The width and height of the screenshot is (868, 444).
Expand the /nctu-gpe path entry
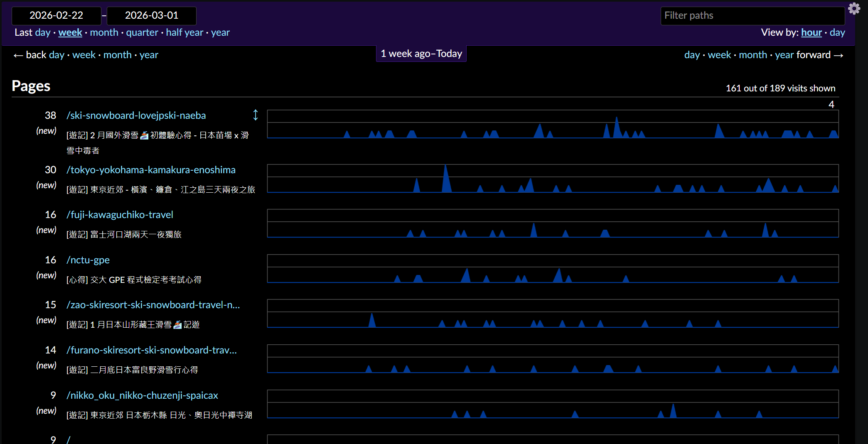pyautogui.click(x=88, y=260)
